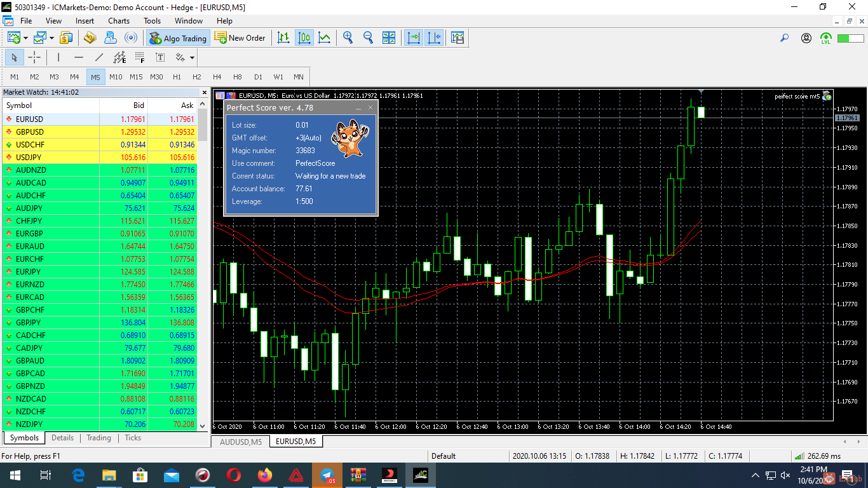Expand the profiles dropdown arrow
Image resolution: width=868 pixels, height=488 pixels.
(x=51, y=38)
